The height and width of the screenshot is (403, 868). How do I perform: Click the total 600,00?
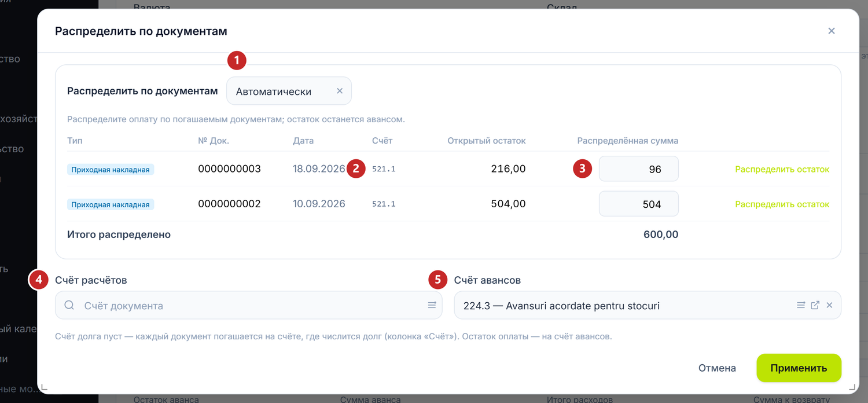click(661, 235)
